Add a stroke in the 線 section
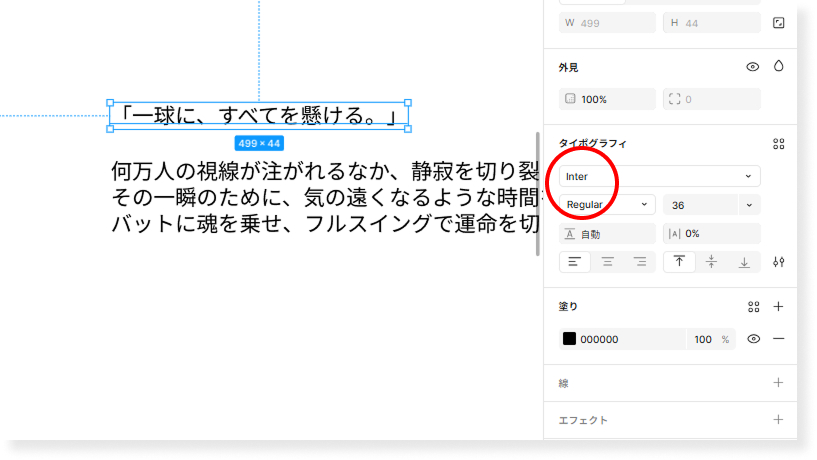Viewport: 817px width, 460px height. point(778,382)
